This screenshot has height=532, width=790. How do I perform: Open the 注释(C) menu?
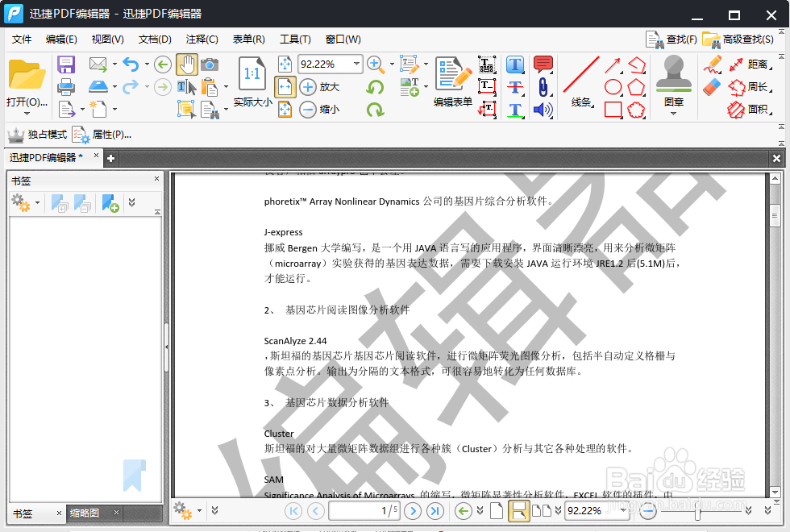[202, 39]
